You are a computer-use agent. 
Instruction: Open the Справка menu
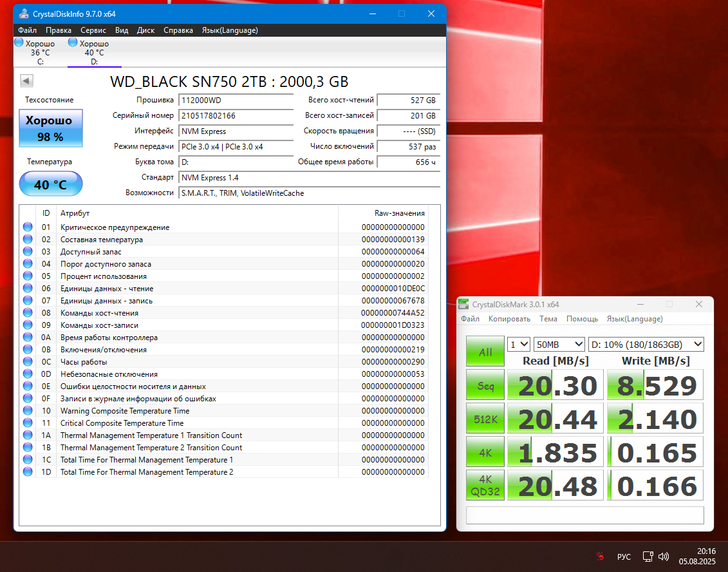pyautogui.click(x=178, y=30)
